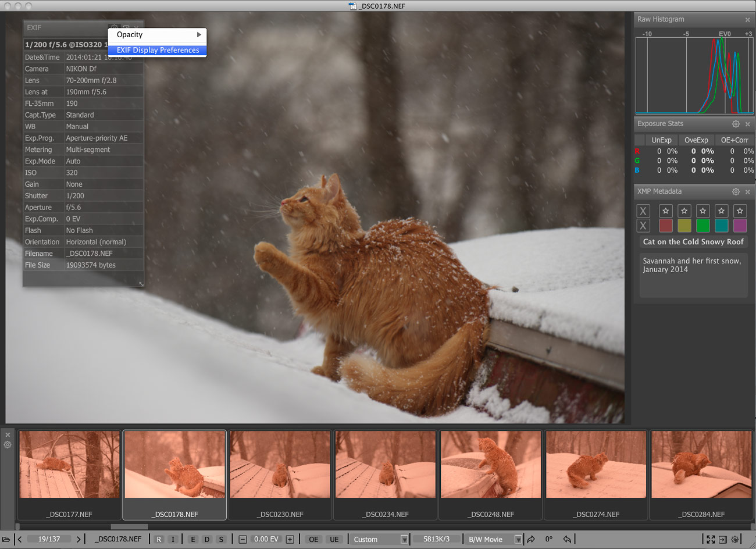The height and width of the screenshot is (549, 756).
Task: Rotate image clockwise with curved arrow
Action: tap(531, 539)
